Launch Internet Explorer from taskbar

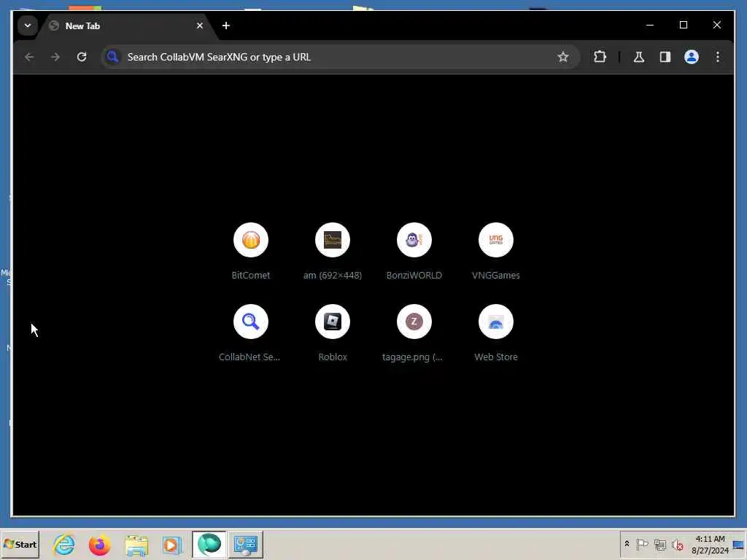pos(64,544)
